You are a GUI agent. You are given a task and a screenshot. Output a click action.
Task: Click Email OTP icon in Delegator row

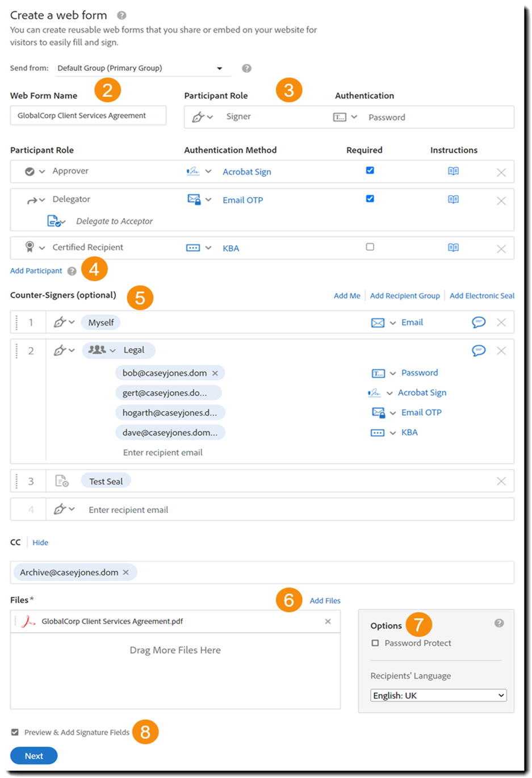(194, 199)
